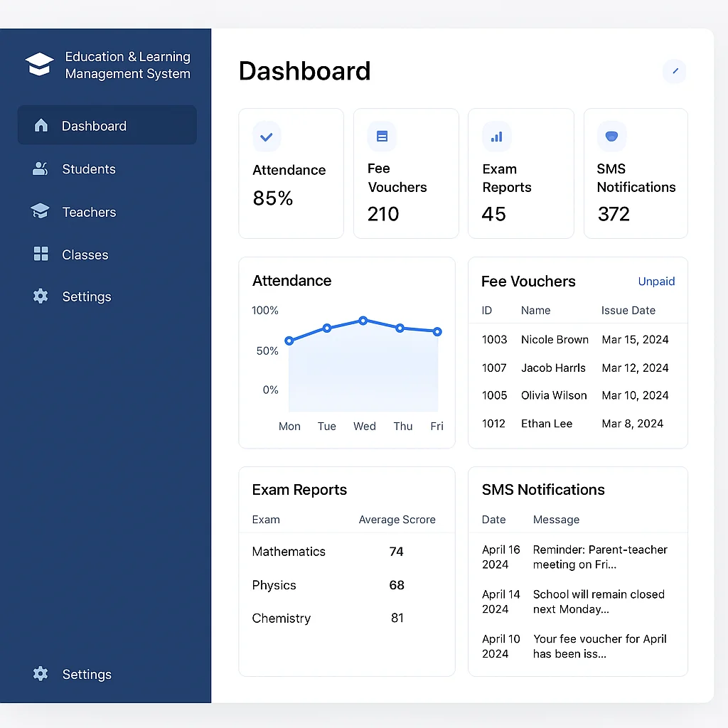Click the Exam Reports bar chart icon
The width and height of the screenshot is (728, 728).
pyautogui.click(x=496, y=136)
